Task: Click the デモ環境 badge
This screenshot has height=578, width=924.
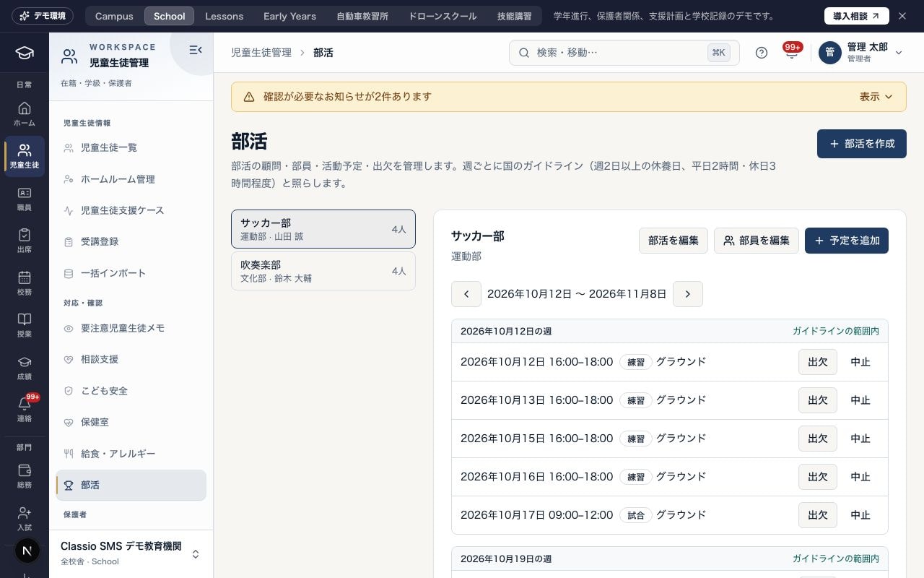Action: [43, 16]
